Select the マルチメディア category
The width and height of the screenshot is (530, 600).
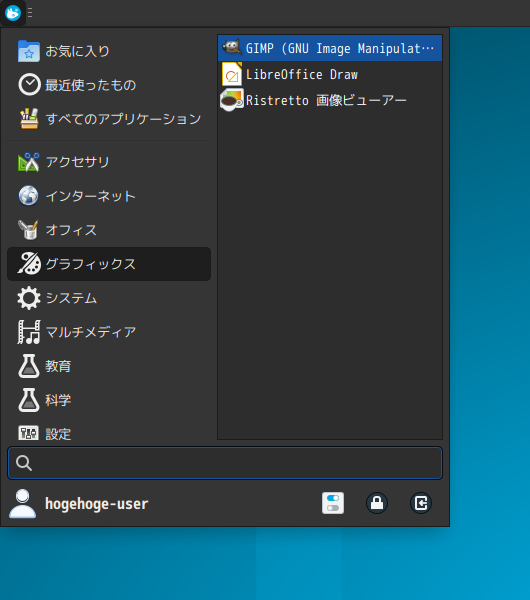[109, 332]
